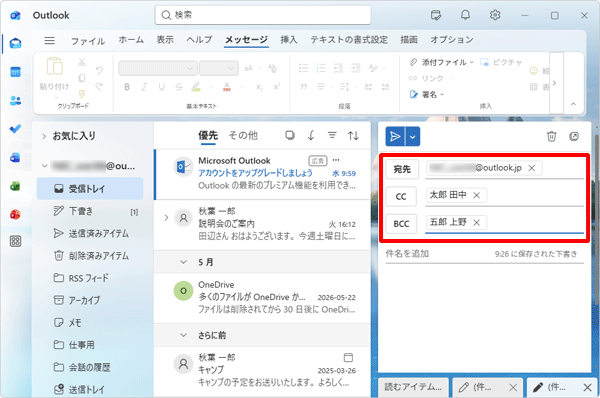The image size is (600, 398).
Task: Remove 五郎 上野 from BCC
Action: pos(476,222)
